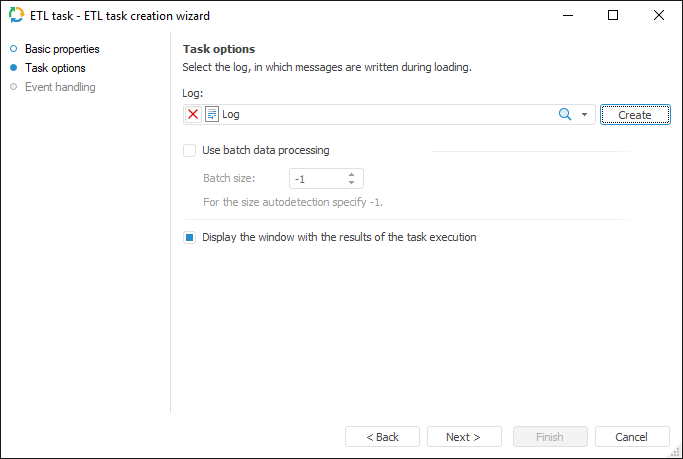This screenshot has height=459, width=683.
Task: Decrease batch size with down arrow
Action: click(x=352, y=183)
